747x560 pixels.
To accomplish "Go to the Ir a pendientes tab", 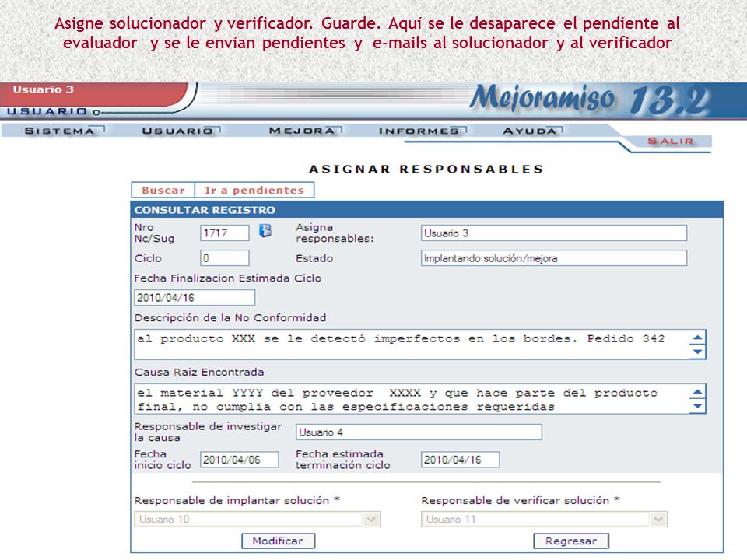I will (x=254, y=190).
